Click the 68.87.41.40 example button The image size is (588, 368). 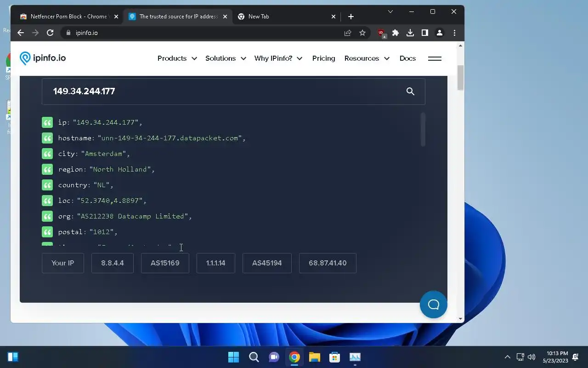tap(328, 263)
